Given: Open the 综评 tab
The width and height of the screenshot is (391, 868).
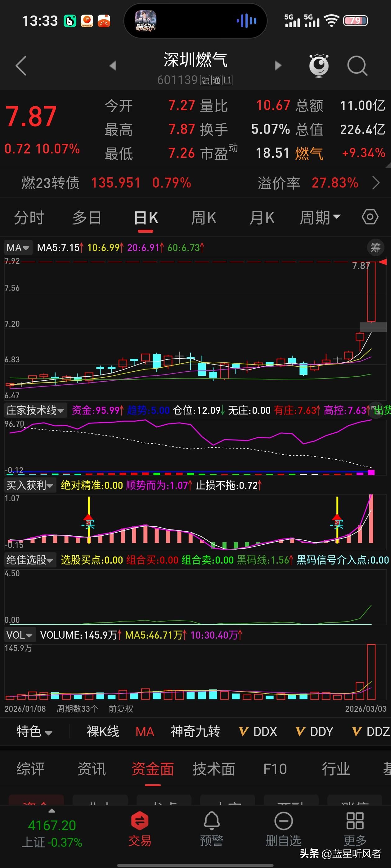Looking at the screenshot, I should 30,769.
